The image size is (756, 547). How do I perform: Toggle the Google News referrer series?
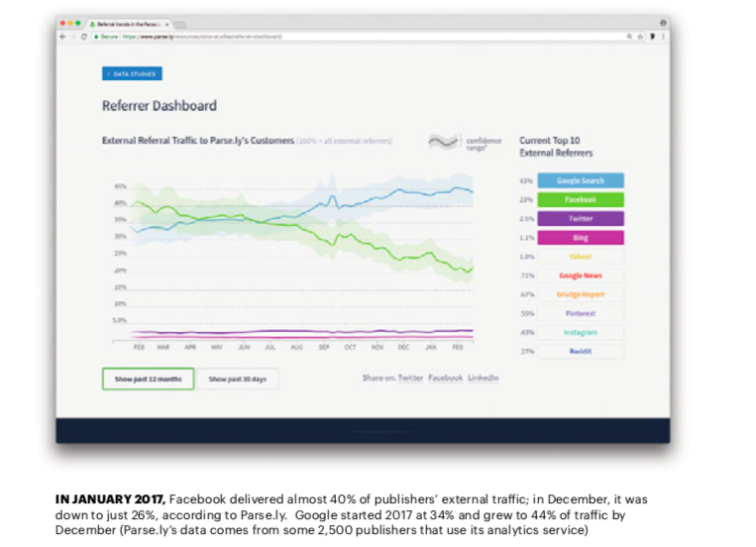(x=581, y=275)
